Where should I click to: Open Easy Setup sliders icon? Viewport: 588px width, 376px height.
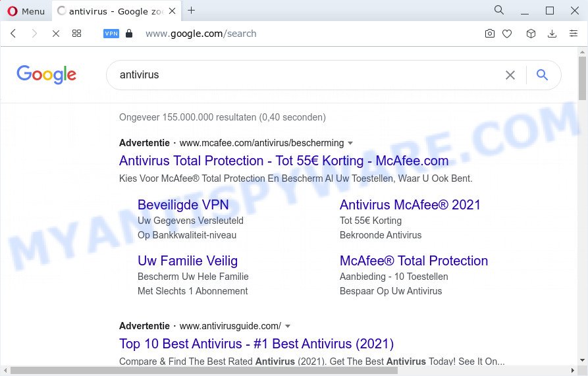(x=574, y=34)
